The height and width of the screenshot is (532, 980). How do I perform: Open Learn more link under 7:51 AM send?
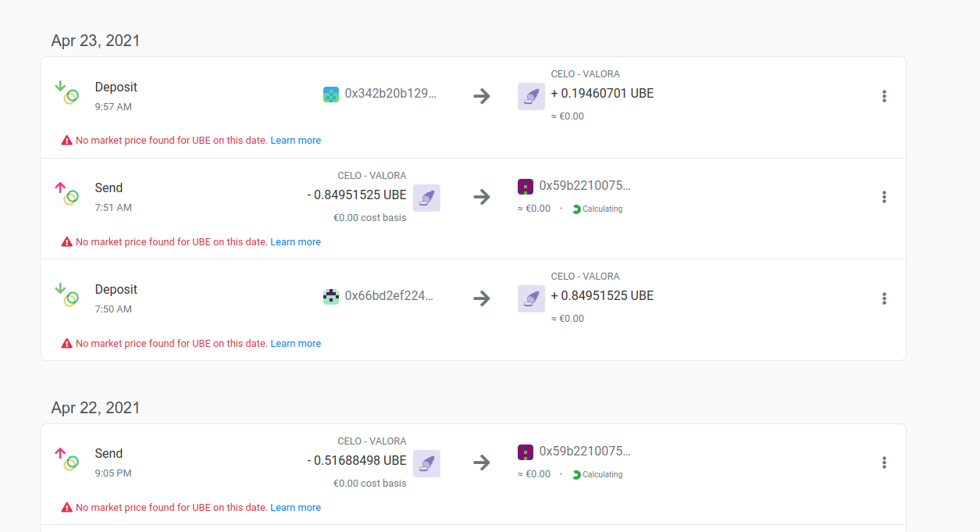coord(295,242)
